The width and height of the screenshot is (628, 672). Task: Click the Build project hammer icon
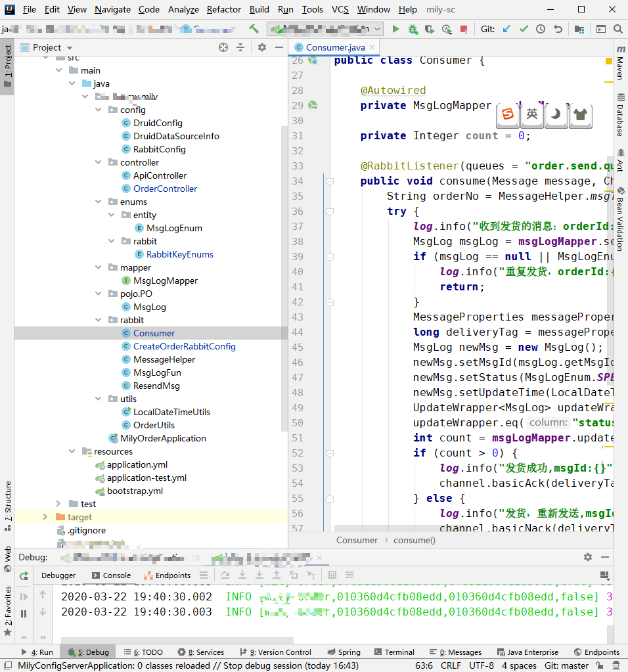click(254, 29)
